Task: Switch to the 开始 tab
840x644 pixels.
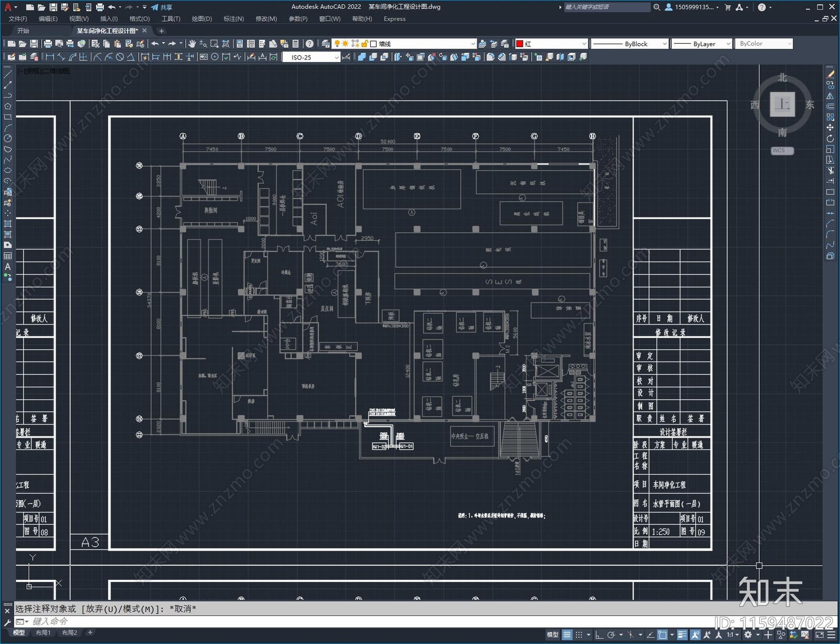Action: pyautogui.click(x=23, y=31)
